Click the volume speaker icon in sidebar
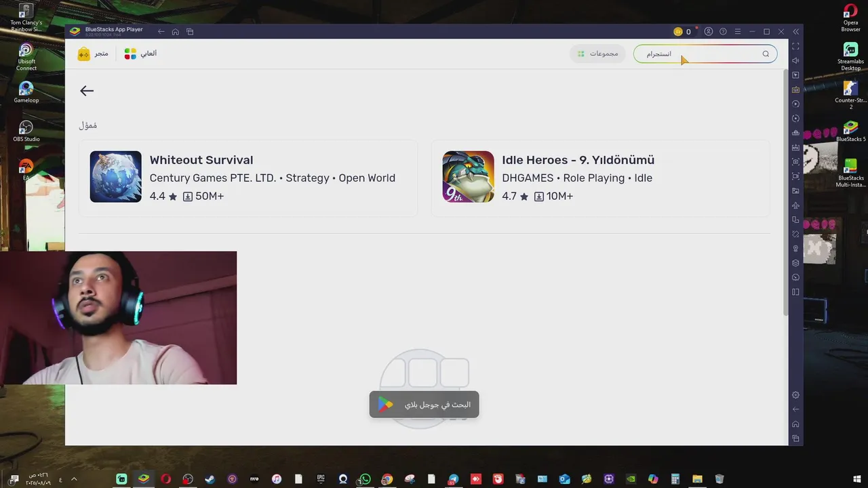 (795, 60)
